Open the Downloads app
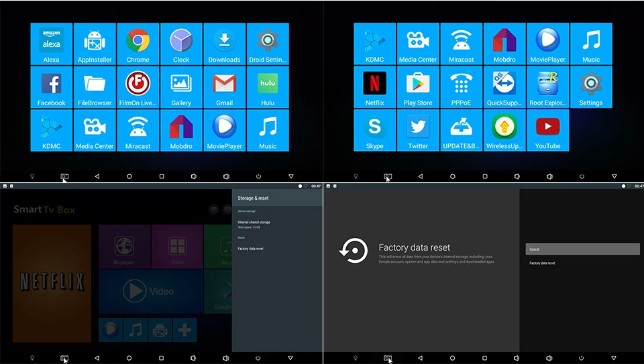 click(x=224, y=44)
